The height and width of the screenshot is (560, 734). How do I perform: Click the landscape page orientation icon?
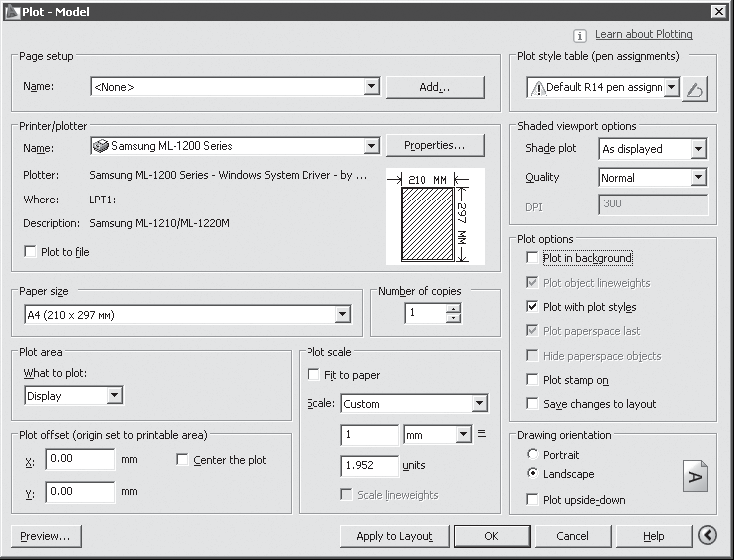click(695, 476)
